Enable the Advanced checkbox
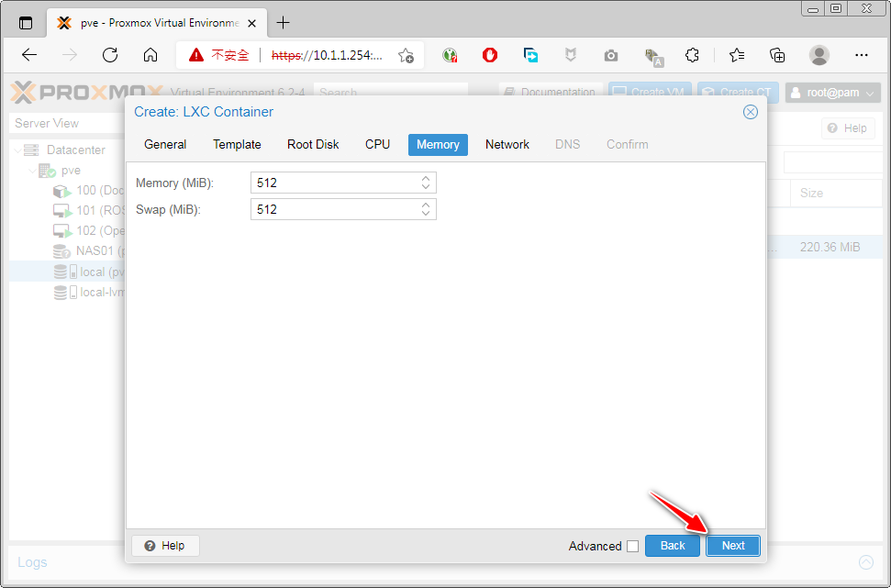Image resolution: width=891 pixels, height=588 pixels. click(632, 546)
